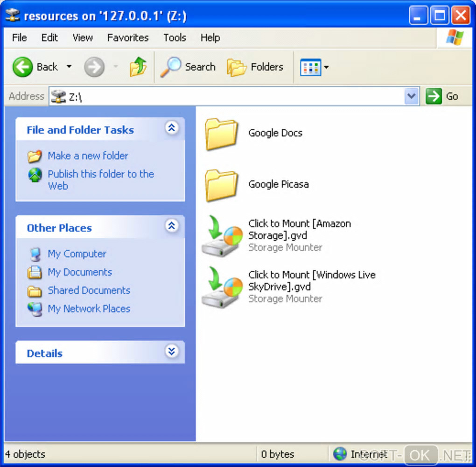Collapse the Other Places panel
Viewport: 476px width, 467px height.
[172, 226]
